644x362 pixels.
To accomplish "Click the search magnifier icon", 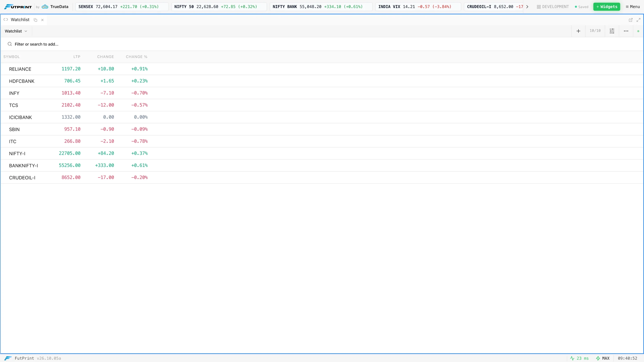I will (10, 44).
